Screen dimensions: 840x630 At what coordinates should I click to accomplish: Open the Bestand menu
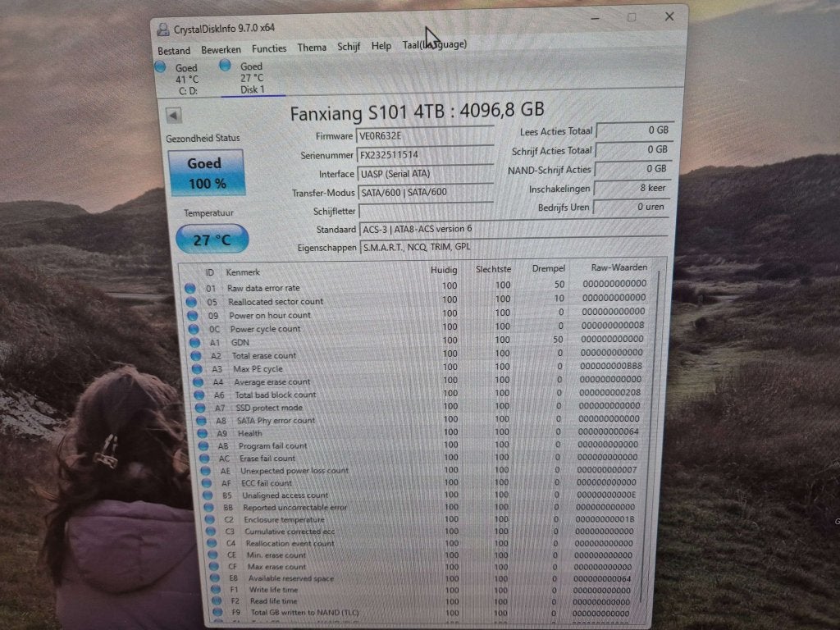pyautogui.click(x=174, y=50)
